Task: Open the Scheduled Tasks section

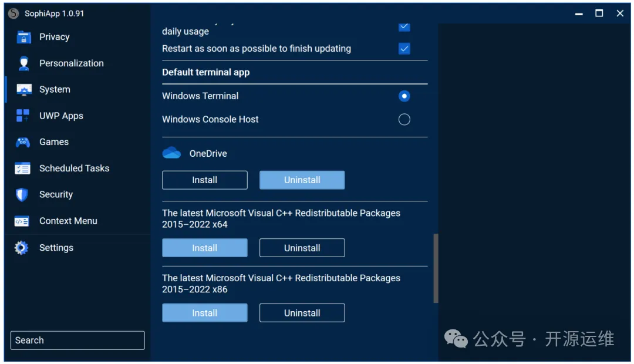Action: [74, 168]
